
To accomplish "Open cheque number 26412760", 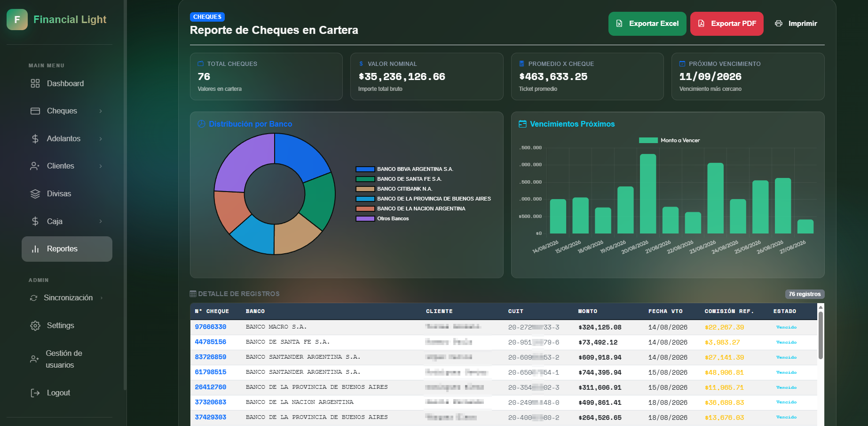I will click(x=211, y=387).
